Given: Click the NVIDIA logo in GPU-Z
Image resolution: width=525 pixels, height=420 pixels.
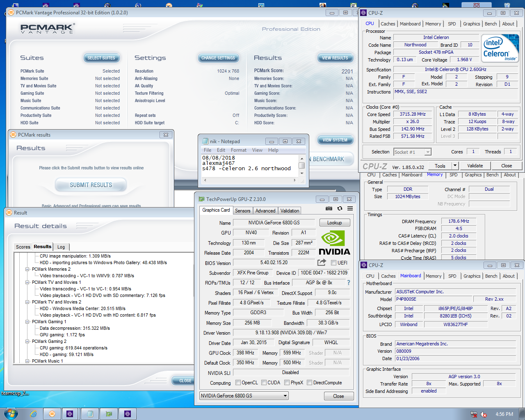Looking at the screenshot, I should click(x=334, y=243).
